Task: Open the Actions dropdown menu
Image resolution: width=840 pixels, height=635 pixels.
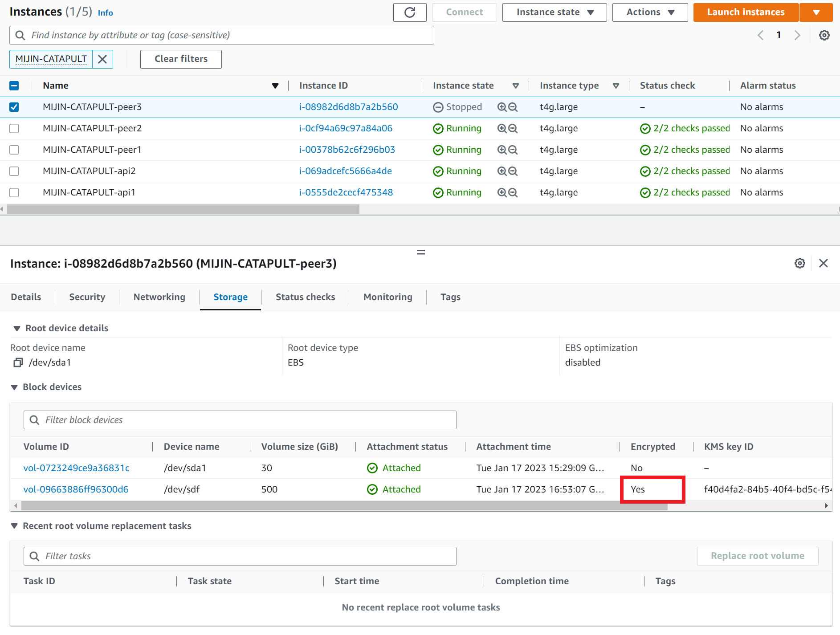Action: click(650, 12)
